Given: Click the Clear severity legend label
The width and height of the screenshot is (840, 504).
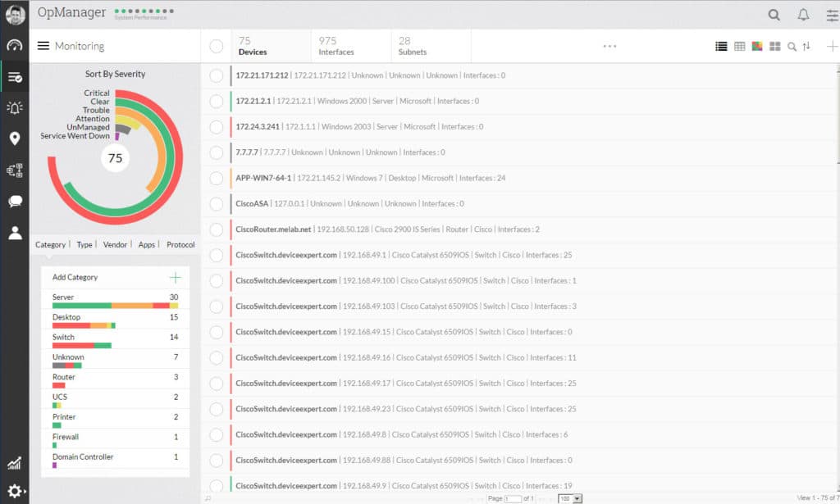Looking at the screenshot, I should 99,102.
